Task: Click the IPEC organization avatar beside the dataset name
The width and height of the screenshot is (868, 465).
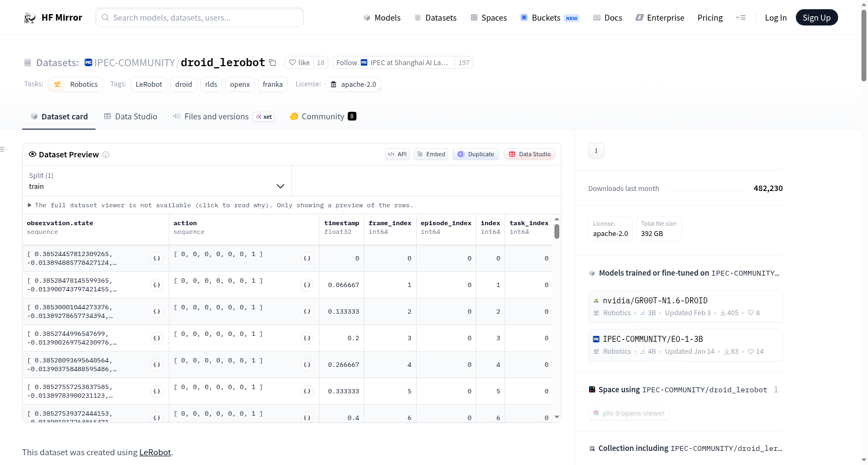Action: (x=88, y=63)
